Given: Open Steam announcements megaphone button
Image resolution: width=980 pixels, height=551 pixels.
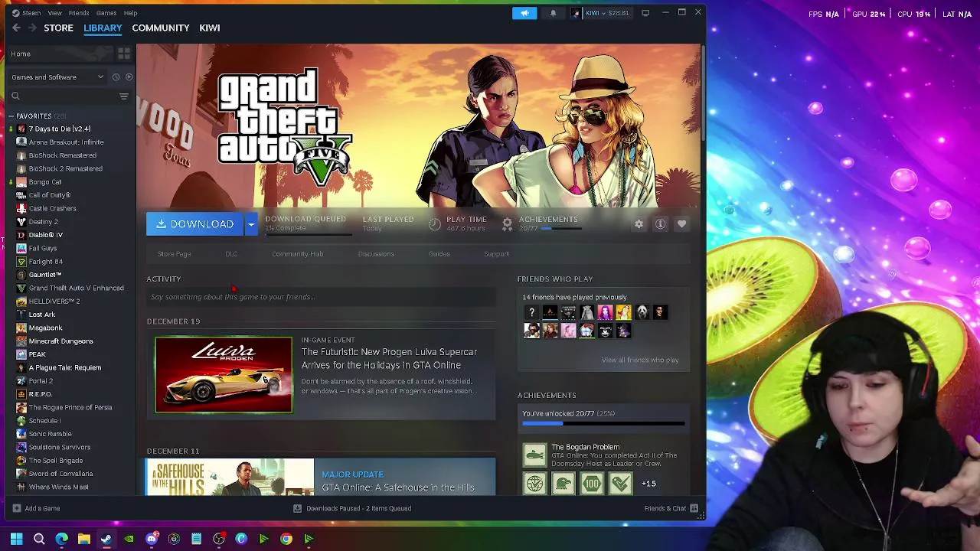Looking at the screenshot, I should click(524, 13).
